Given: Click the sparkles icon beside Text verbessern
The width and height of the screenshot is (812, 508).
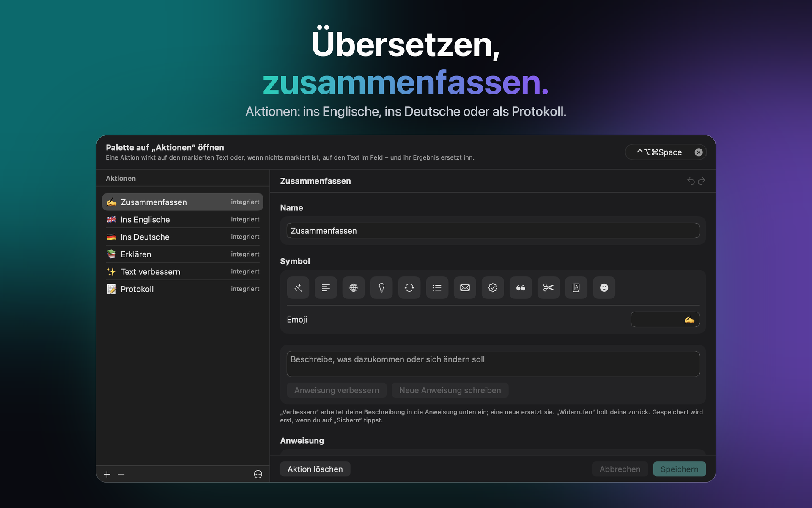Looking at the screenshot, I should [112, 272].
